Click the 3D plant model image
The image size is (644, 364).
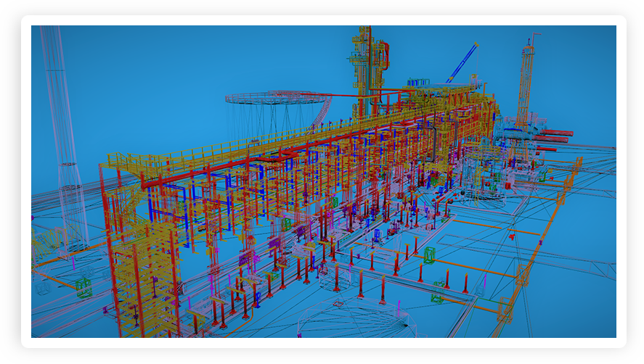click(323, 181)
